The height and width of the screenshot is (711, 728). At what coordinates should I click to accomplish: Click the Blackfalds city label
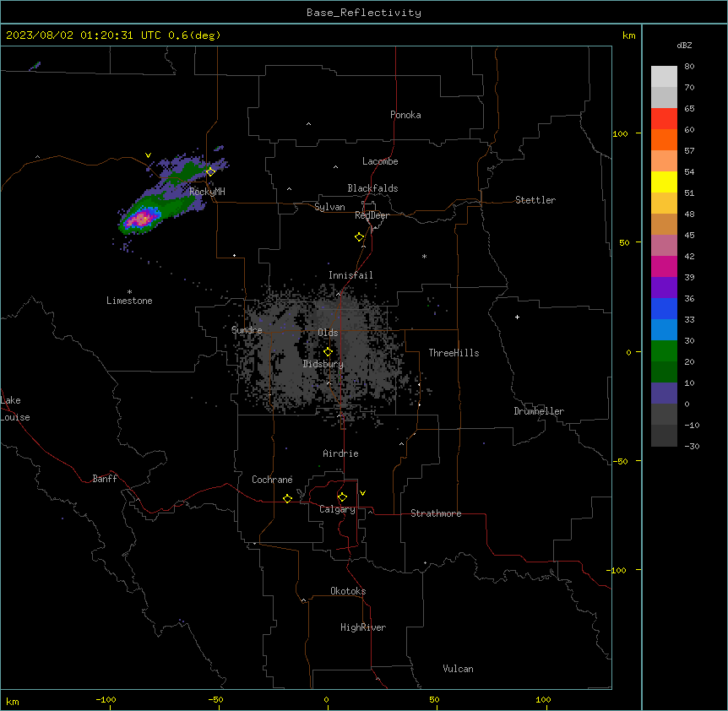[x=372, y=188]
